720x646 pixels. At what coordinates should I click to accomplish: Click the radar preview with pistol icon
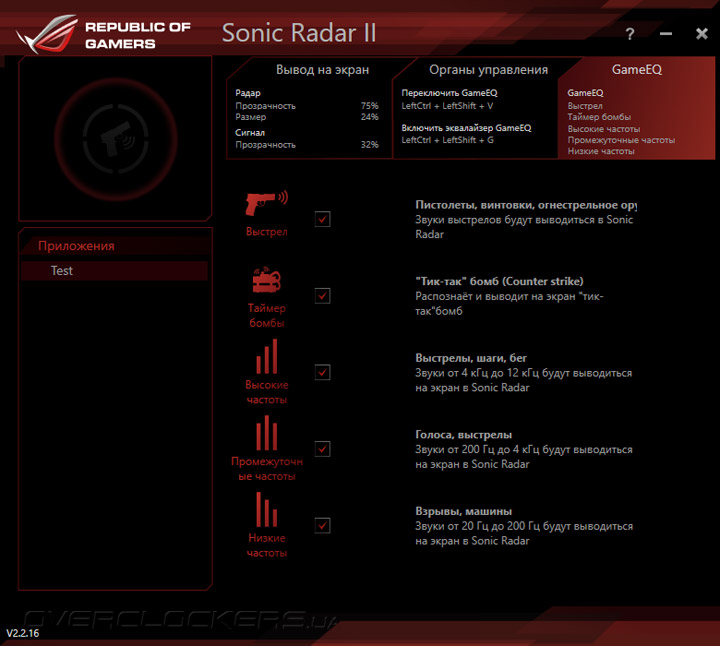(x=116, y=139)
